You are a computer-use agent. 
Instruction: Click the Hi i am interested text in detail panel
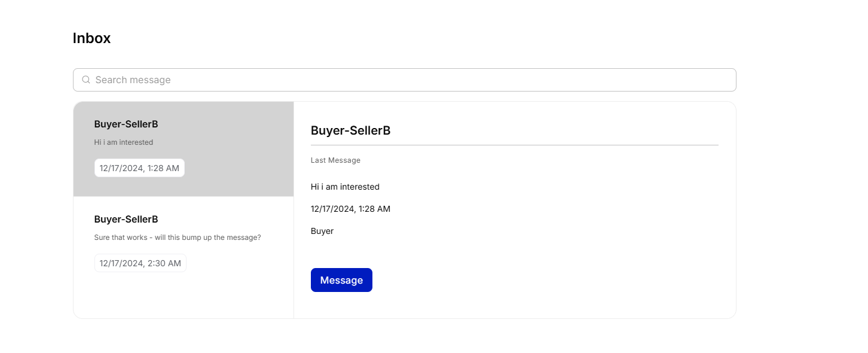click(345, 187)
